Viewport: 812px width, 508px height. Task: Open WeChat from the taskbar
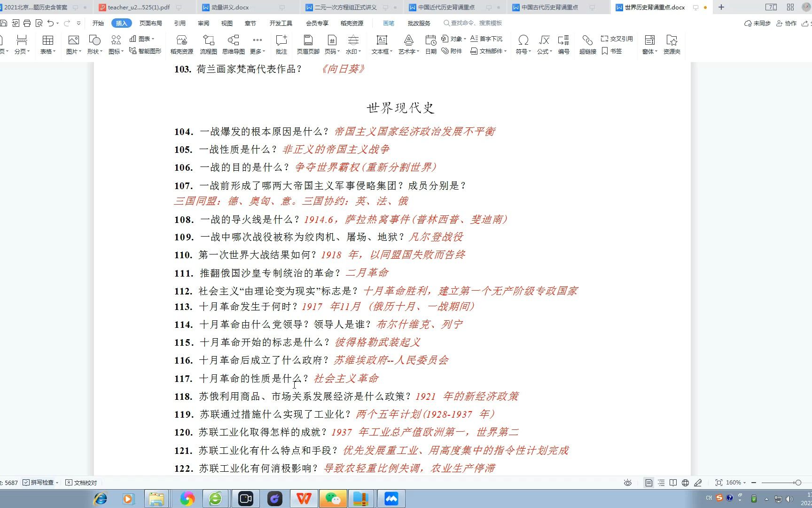[x=333, y=499]
